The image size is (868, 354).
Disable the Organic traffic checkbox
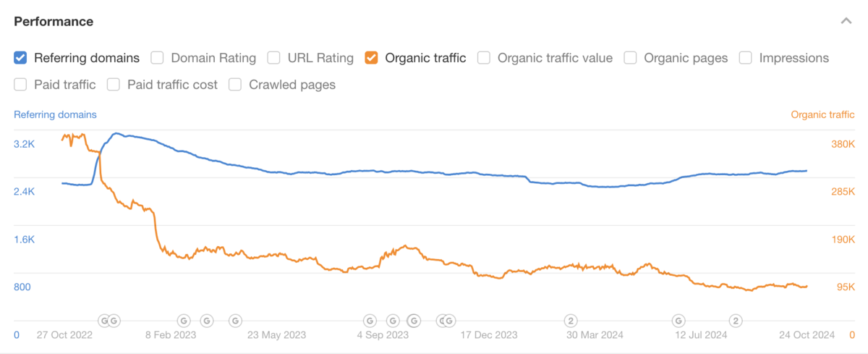372,58
